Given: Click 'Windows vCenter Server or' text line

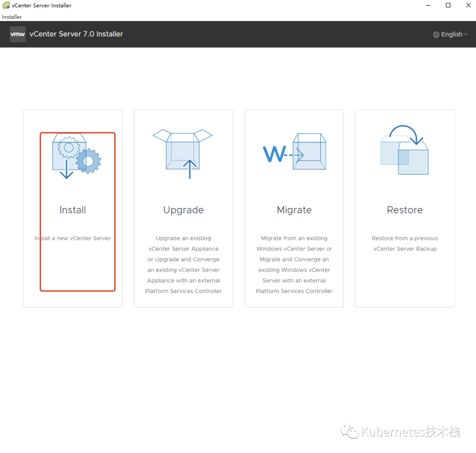Looking at the screenshot, I should pyautogui.click(x=294, y=249).
